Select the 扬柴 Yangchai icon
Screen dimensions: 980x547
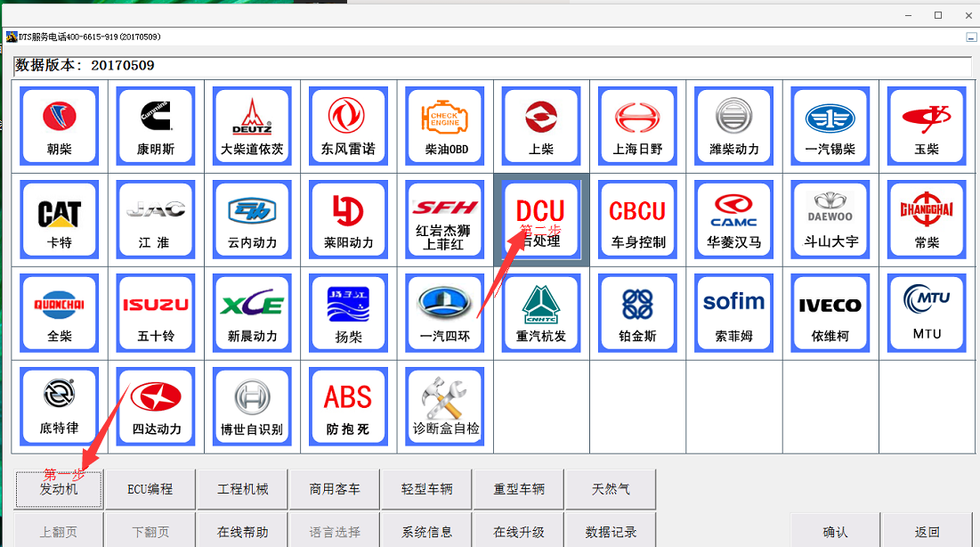(x=348, y=313)
